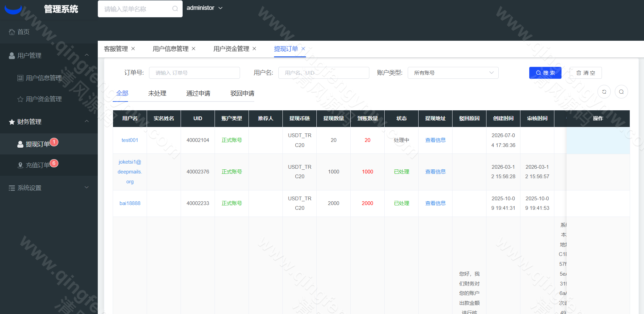Image resolution: width=644 pixels, height=314 pixels.
Task: Click the 操作 column header
Action: click(598, 118)
